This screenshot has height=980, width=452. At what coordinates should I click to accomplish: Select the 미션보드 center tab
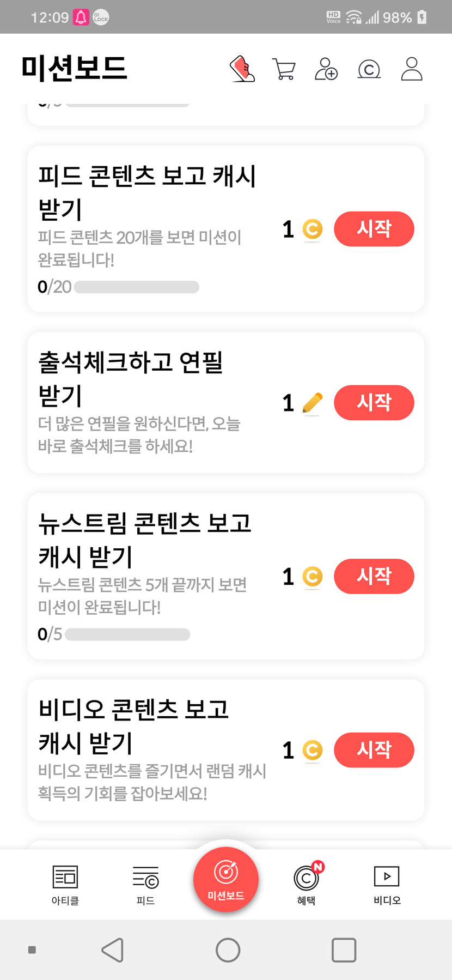pyautogui.click(x=226, y=879)
